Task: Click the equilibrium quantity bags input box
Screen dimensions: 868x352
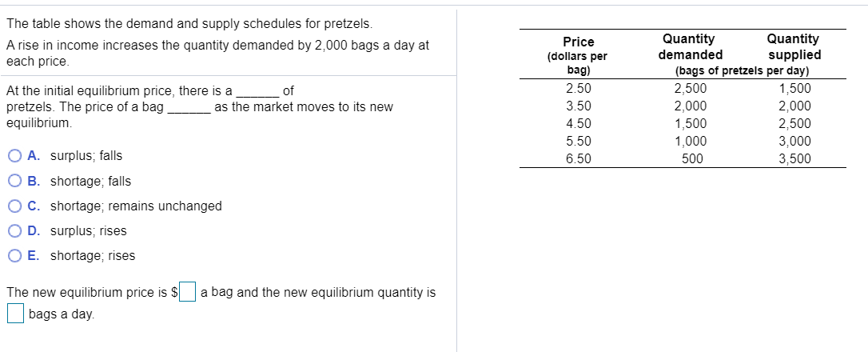Action: (x=15, y=314)
